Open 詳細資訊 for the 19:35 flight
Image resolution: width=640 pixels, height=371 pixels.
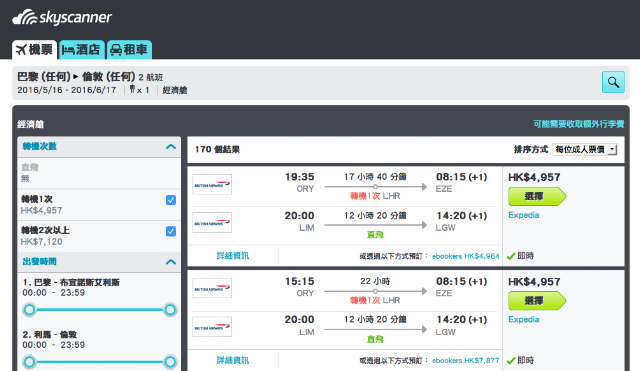pyautogui.click(x=233, y=256)
